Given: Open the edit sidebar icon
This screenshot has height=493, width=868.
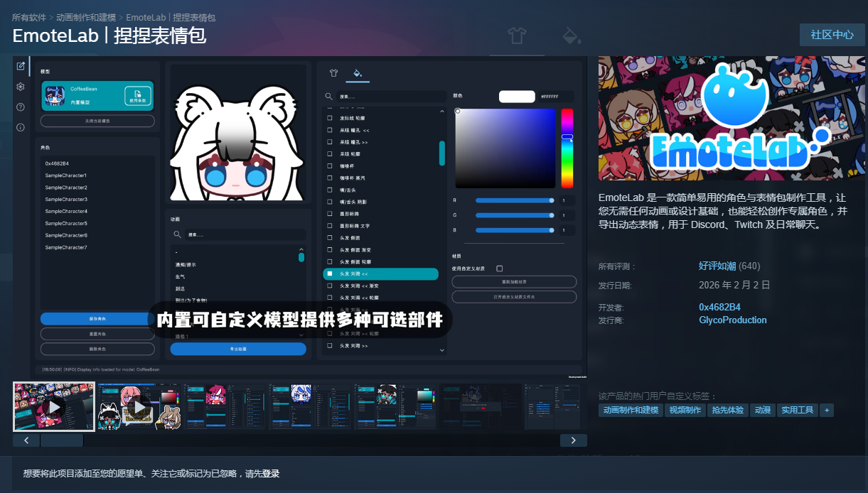Looking at the screenshot, I should (21, 66).
